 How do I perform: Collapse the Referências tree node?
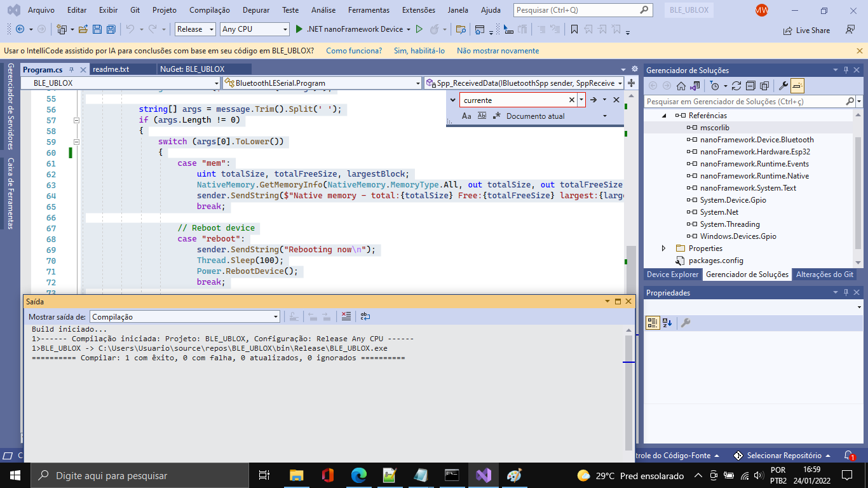pos(665,116)
